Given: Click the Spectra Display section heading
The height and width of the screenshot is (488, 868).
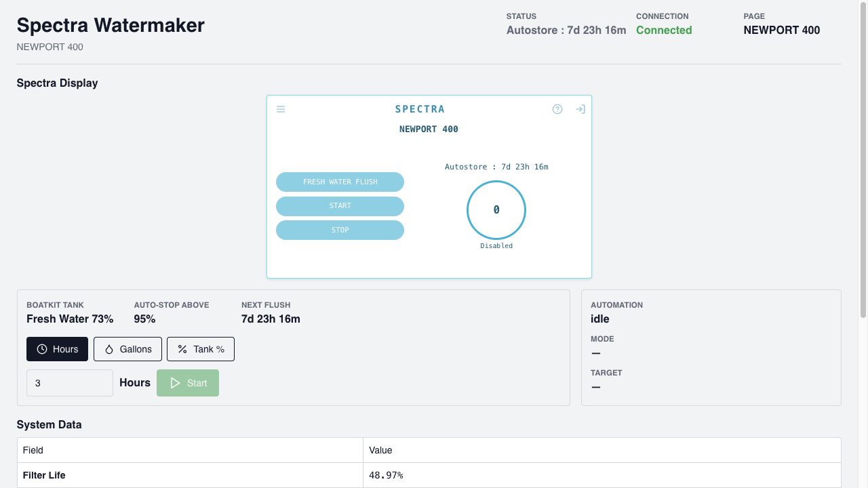Looking at the screenshot, I should pyautogui.click(x=57, y=83).
